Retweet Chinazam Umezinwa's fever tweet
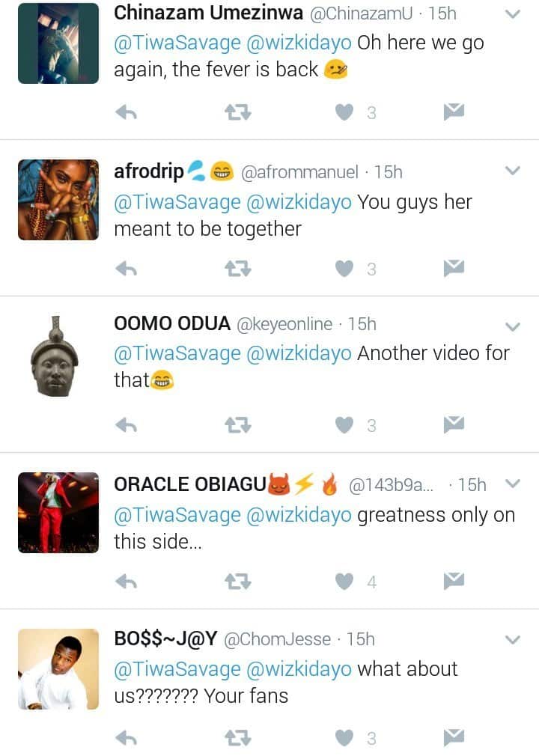The width and height of the screenshot is (539, 756). [238, 112]
